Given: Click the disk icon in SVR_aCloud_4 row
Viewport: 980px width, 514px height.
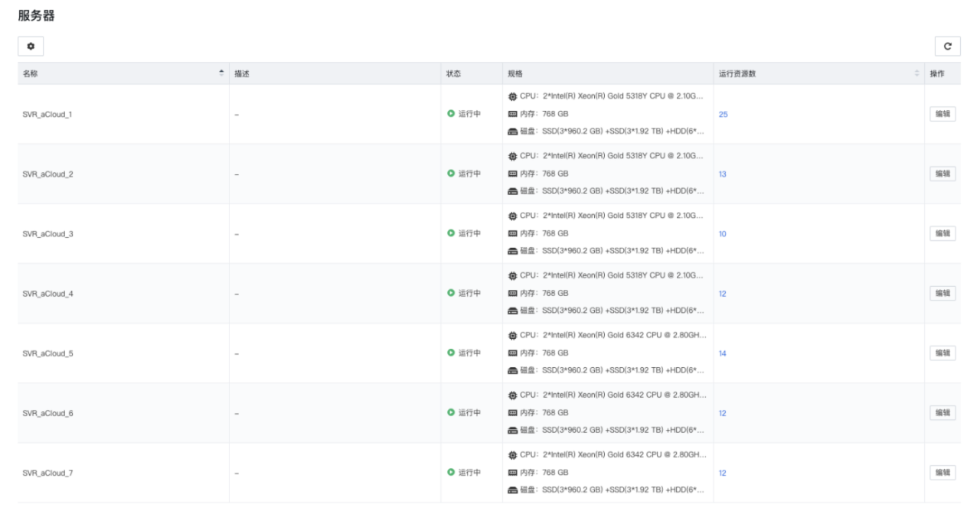Looking at the screenshot, I should pos(512,311).
